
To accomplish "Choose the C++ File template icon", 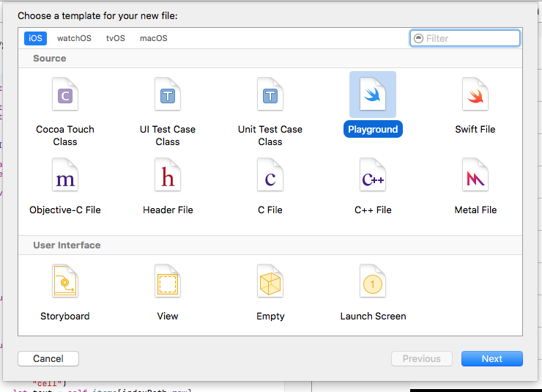I will coord(373,176).
